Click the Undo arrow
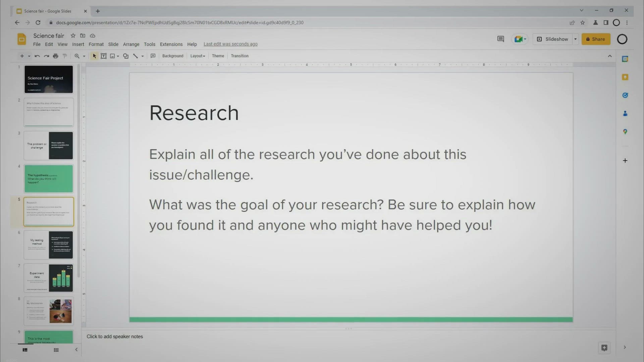Image resolution: width=644 pixels, height=362 pixels. tap(37, 56)
